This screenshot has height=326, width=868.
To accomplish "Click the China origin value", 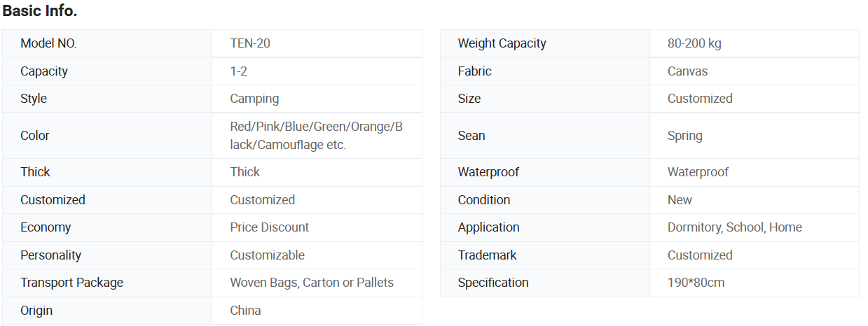I will pos(245,311).
